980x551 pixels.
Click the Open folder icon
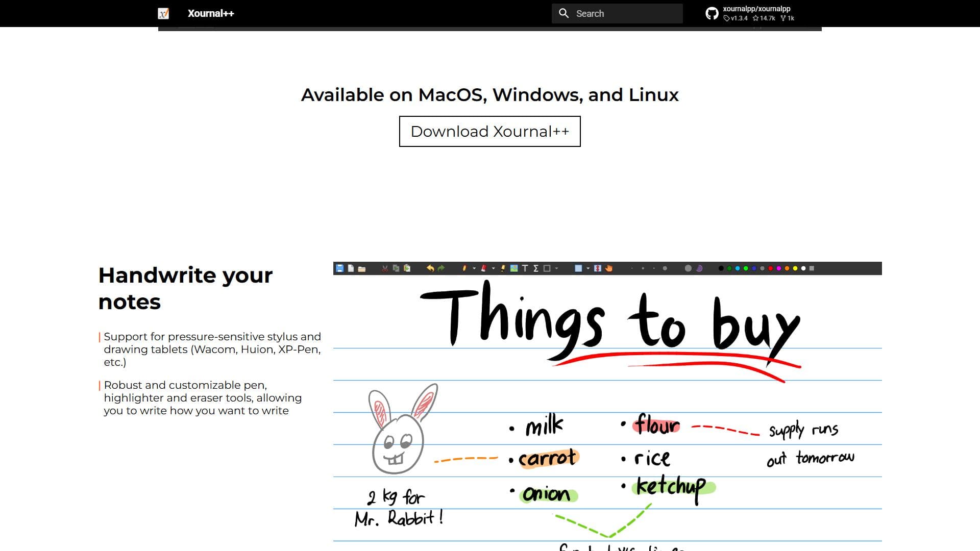click(x=362, y=269)
